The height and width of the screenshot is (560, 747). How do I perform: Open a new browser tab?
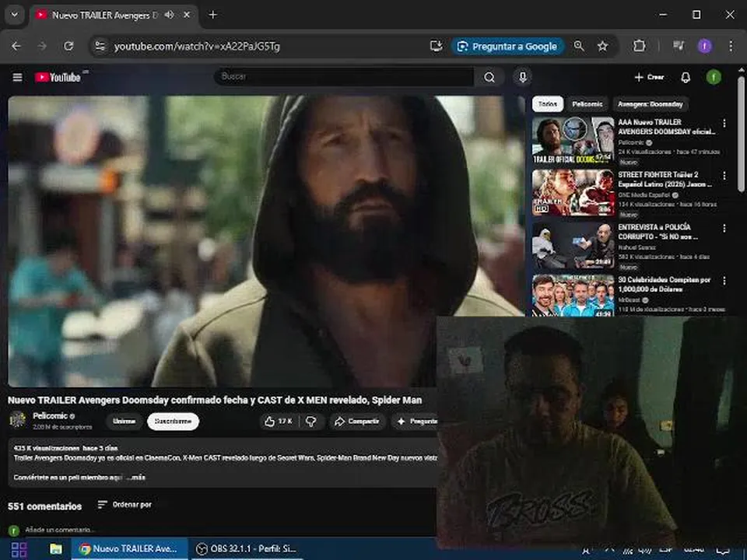point(213,16)
